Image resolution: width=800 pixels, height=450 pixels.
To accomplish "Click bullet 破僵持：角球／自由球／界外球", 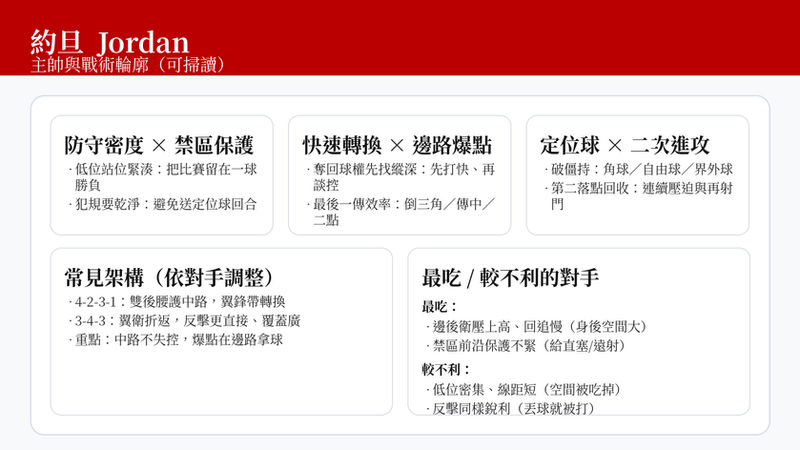I will tap(638, 169).
